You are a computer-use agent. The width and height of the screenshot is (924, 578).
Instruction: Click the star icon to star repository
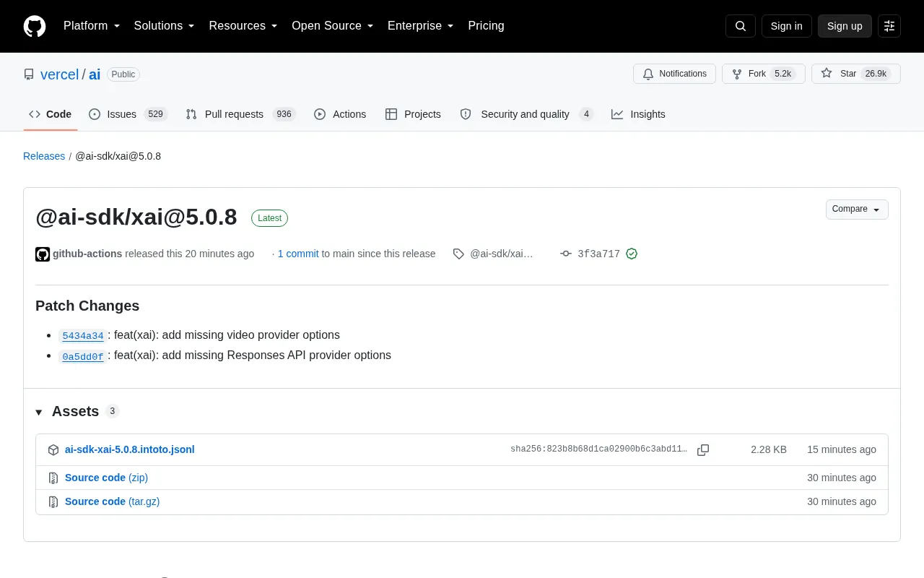827,74
